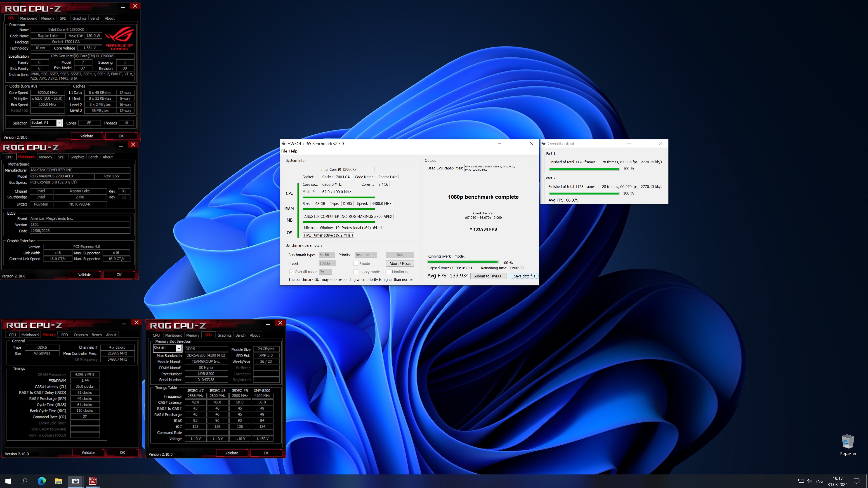
Task: Open the File menu in HWBOT
Action: pyautogui.click(x=284, y=151)
